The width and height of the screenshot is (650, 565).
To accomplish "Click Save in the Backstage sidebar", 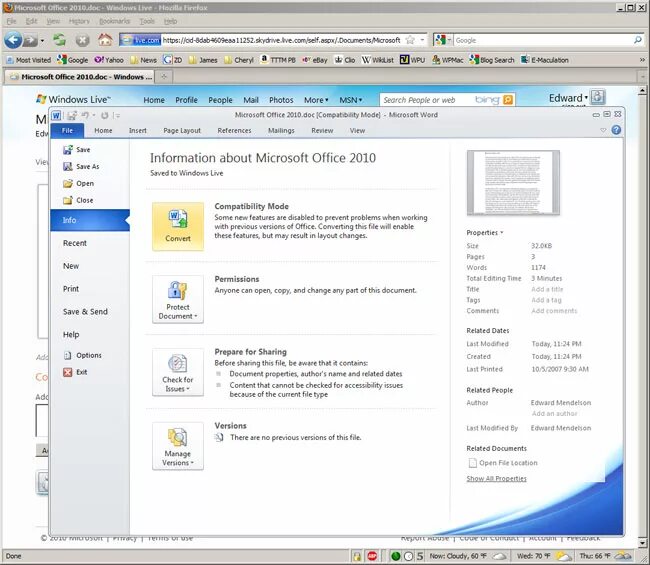I will click(77, 150).
